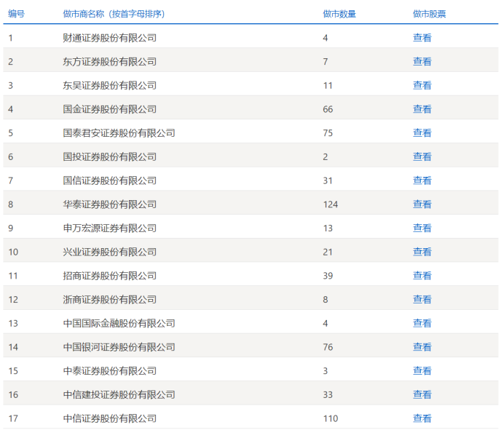The width and height of the screenshot is (504, 438).
Task: Select the name 中泰证券股份有限公司
Action: 109,370
